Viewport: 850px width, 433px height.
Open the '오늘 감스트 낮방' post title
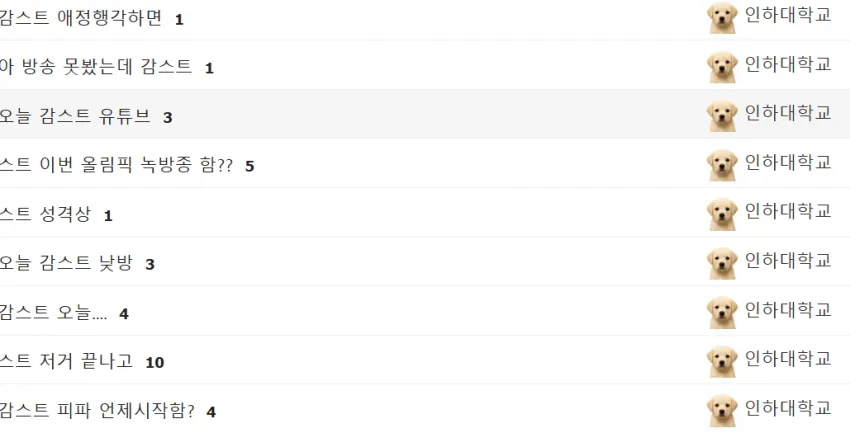click(x=66, y=263)
